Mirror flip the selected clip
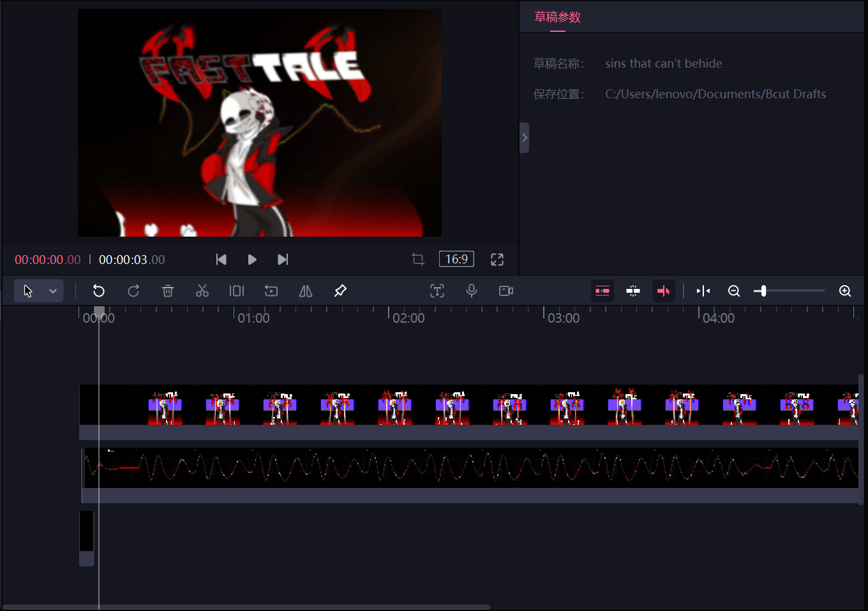Image resolution: width=868 pixels, height=611 pixels. point(306,291)
